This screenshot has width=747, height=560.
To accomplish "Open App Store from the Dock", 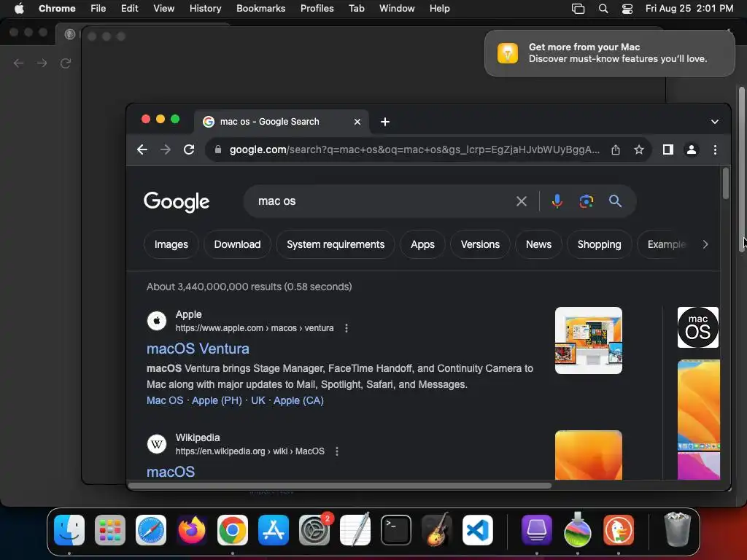I will [274, 530].
